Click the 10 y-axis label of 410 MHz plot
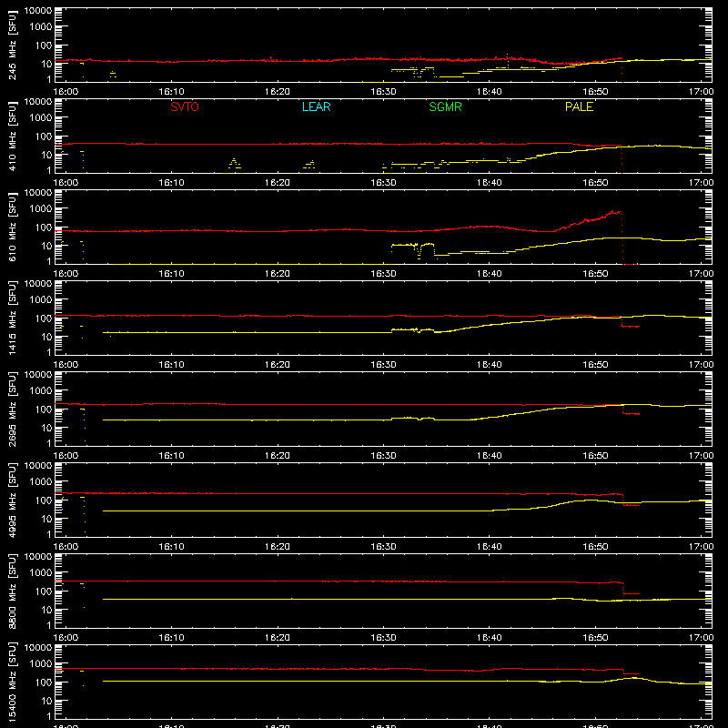This screenshot has height=728, width=728. click(46, 155)
